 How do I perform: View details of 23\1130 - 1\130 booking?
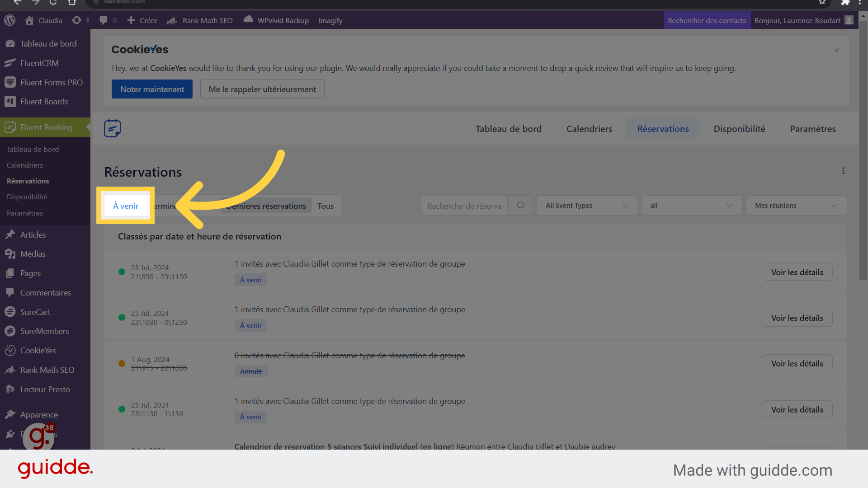point(797,409)
